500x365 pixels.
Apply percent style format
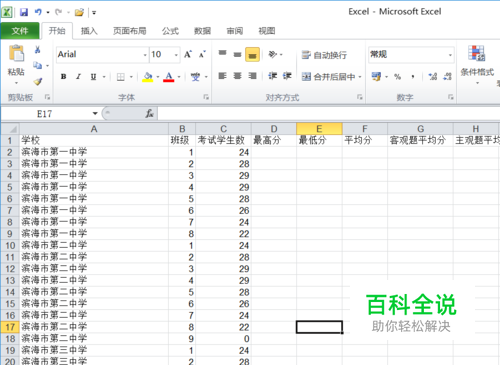(397, 77)
